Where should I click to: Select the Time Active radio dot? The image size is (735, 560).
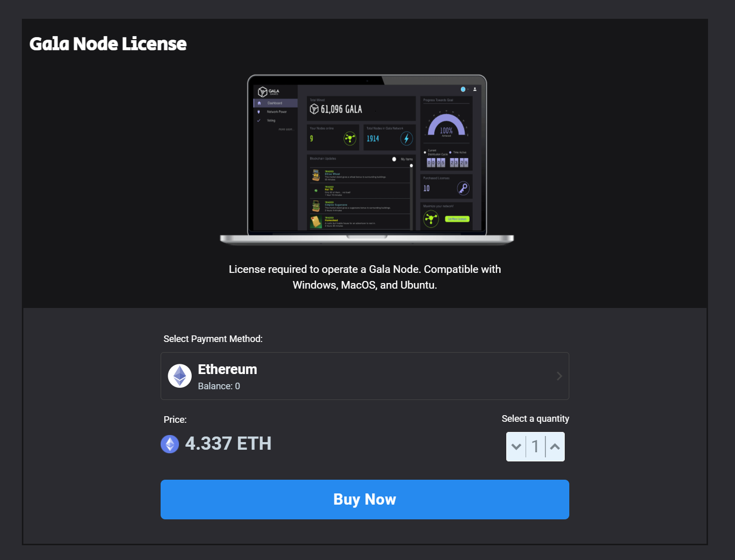[450, 152]
